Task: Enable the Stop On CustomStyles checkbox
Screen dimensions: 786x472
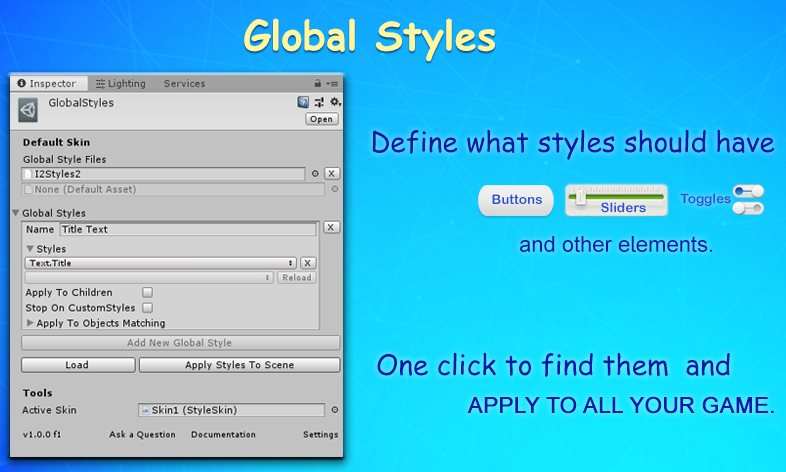Action: pos(147,308)
